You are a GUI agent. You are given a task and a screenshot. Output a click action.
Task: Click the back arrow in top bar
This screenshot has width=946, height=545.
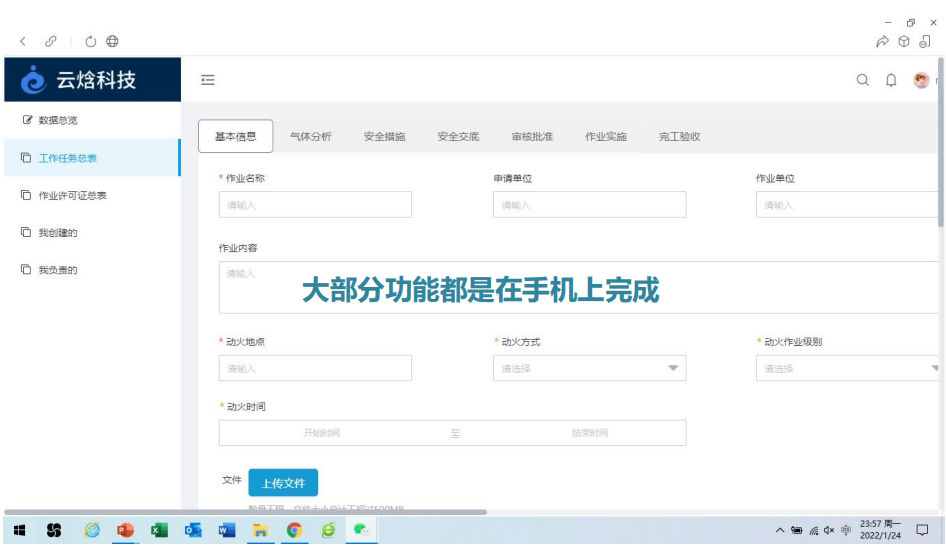[x=23, y=41]
